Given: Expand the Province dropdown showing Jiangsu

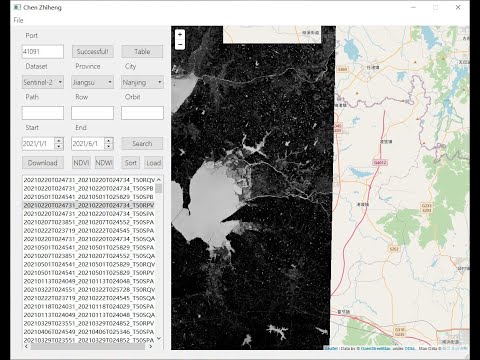Looking at the screenshot, I should point(92,82).
